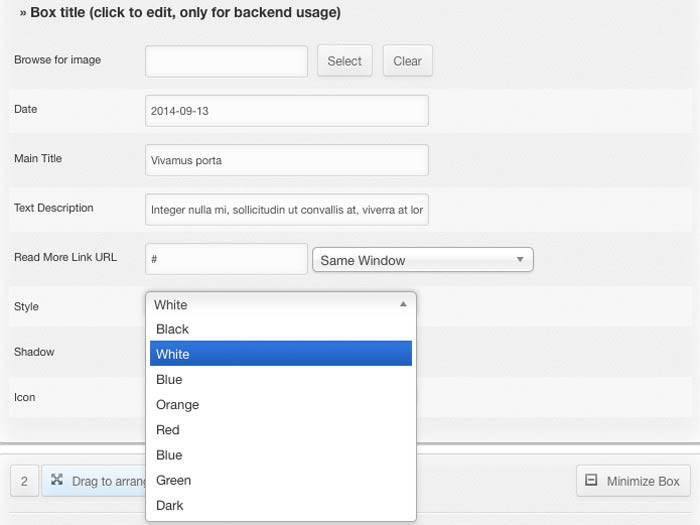The width and height of the screenshot is (700, 525).
Task: Clear the browsed image field
Action: point(407,61)
